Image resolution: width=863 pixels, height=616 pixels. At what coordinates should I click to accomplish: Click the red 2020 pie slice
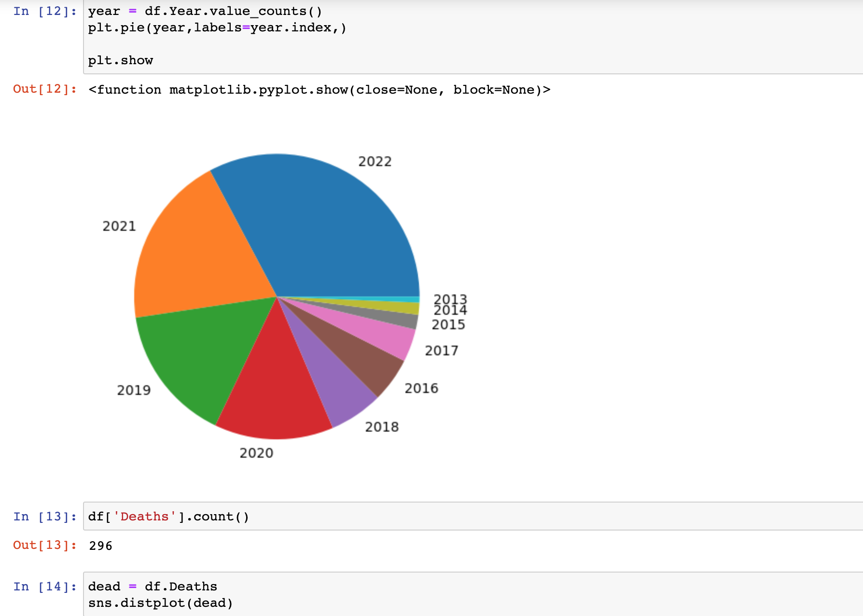[275, 386]
